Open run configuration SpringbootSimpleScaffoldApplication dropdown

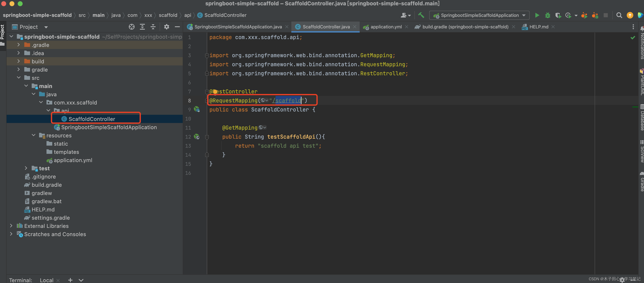pyautogui.click(x=479, y=15)
